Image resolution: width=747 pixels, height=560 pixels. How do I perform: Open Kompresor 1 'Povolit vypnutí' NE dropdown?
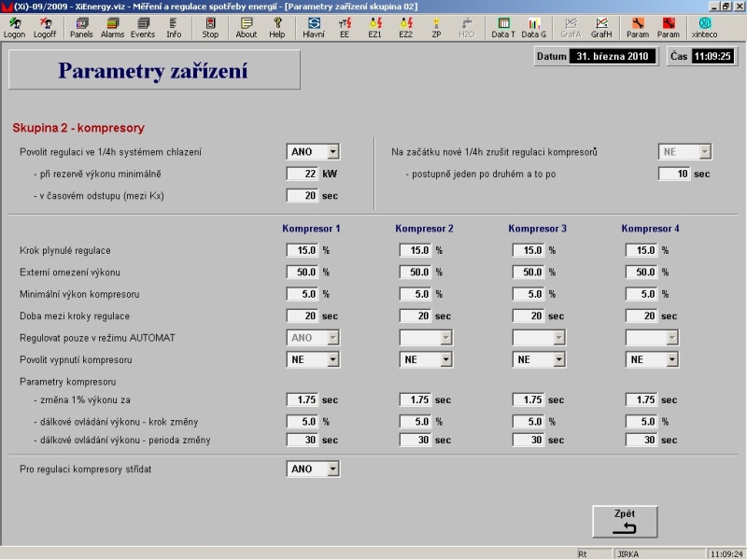click(x=313, y=359)
